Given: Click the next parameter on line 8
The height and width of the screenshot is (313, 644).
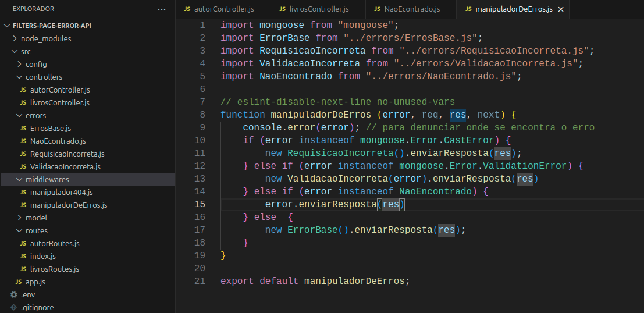Looking at the screenshot, I should [489, 115].
